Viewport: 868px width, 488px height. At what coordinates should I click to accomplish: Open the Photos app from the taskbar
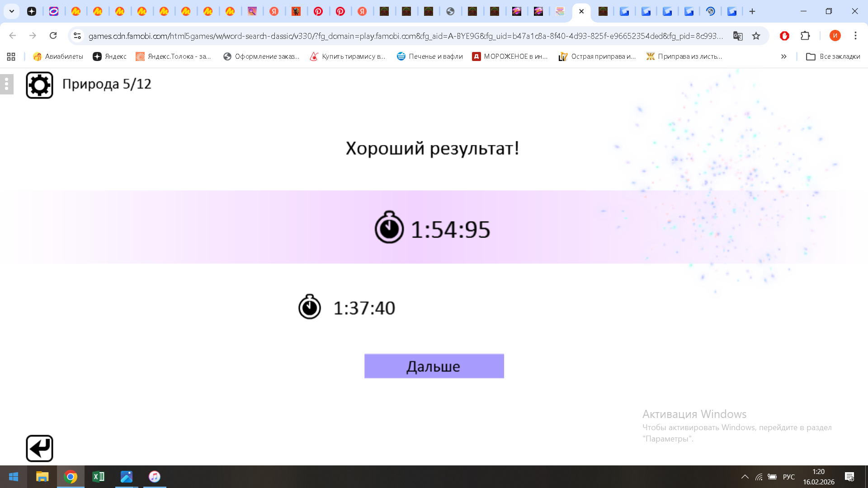pyautogui.click(x=126, y=477)
